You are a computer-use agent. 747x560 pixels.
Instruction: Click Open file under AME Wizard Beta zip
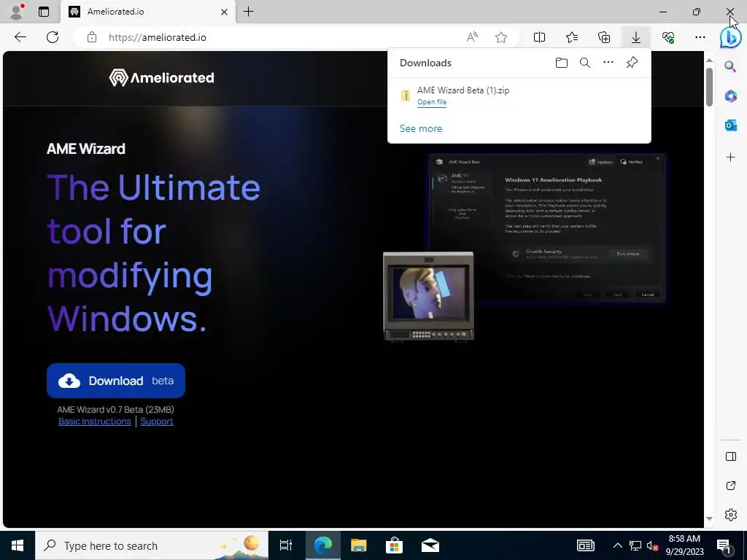pos(432,102)
